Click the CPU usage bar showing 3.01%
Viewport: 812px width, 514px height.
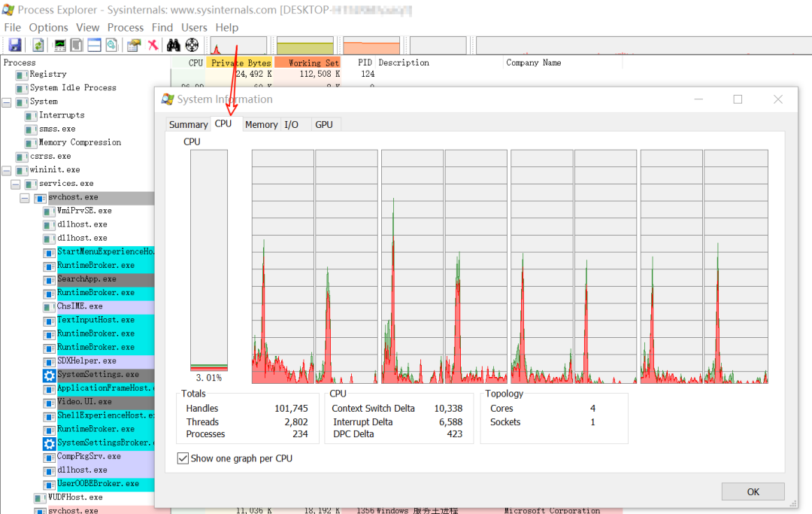click(209, 260)
